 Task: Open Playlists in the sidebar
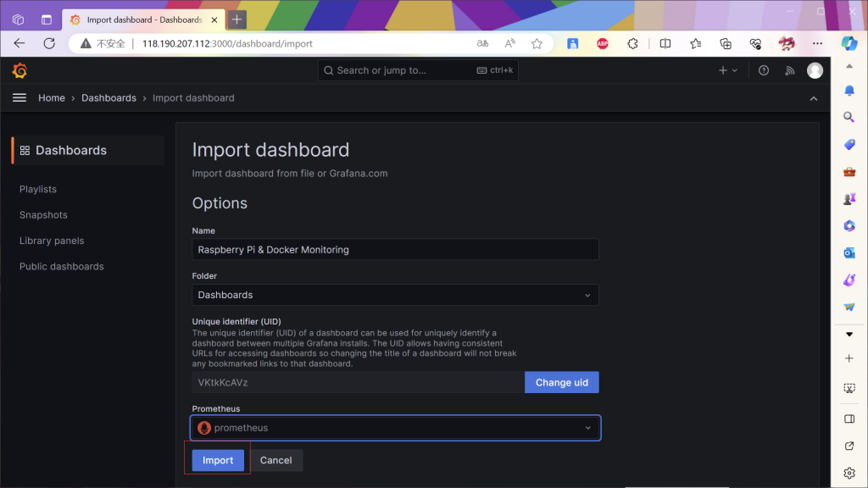click(x=38, y=189)
